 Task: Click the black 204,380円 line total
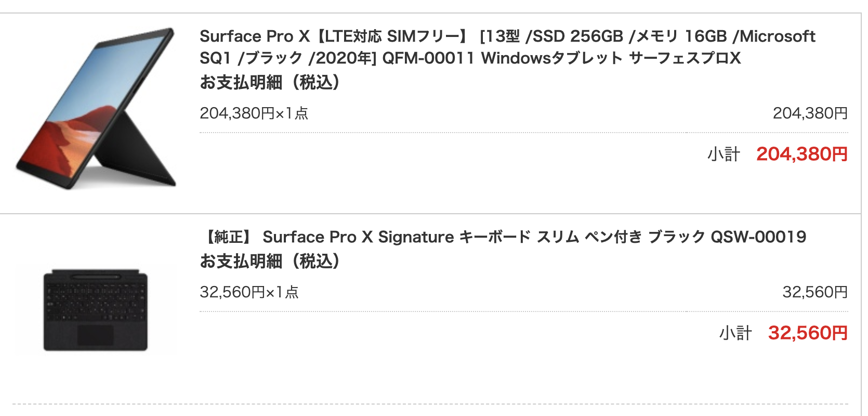click(810, 113)
